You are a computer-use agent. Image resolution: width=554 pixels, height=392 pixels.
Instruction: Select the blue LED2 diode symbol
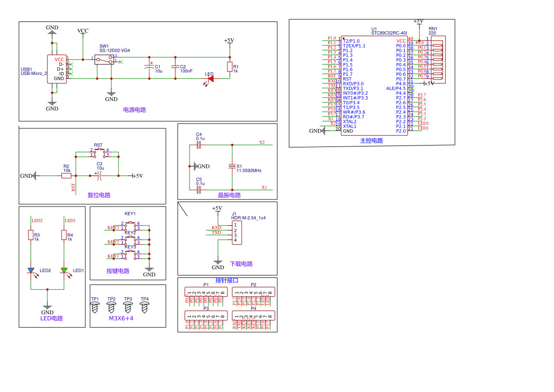(31, 270)
